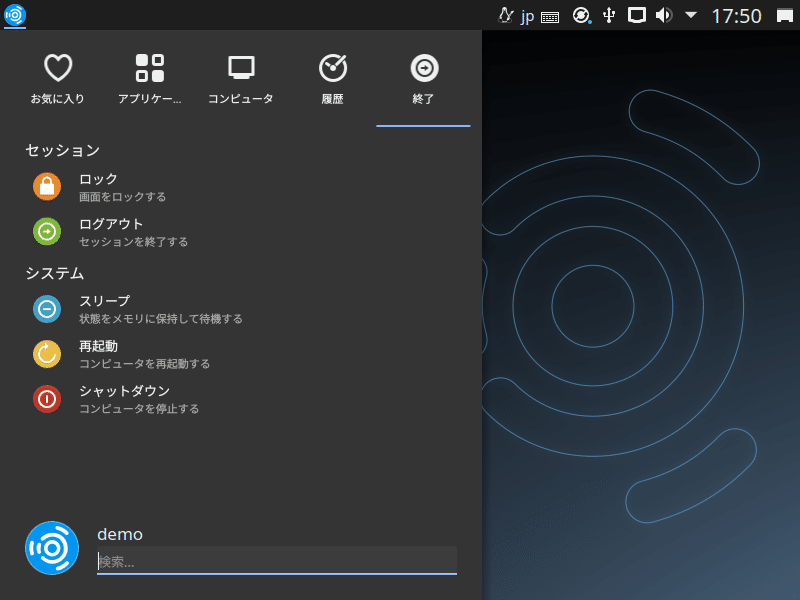Screen dimensions: 800x600
Task: Focus the 検索... search field
Action: 277,561
